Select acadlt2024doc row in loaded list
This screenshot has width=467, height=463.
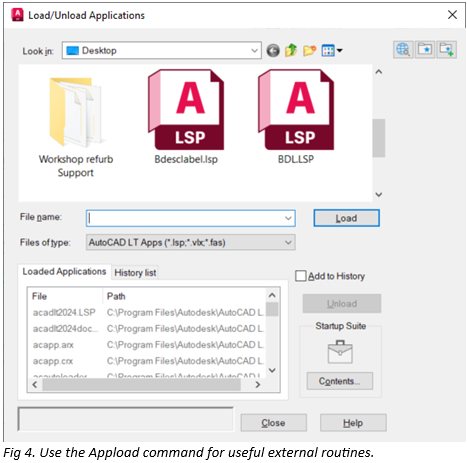coord(147,329)
